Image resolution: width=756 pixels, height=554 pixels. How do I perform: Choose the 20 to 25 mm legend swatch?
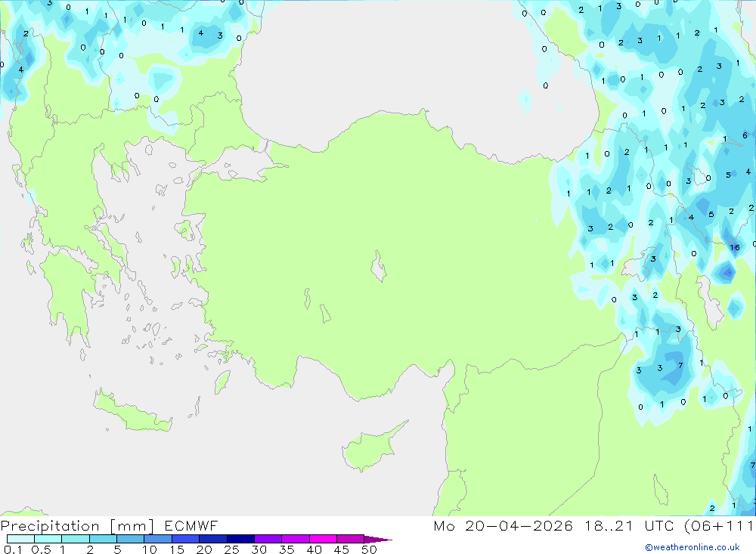point(213,539)
